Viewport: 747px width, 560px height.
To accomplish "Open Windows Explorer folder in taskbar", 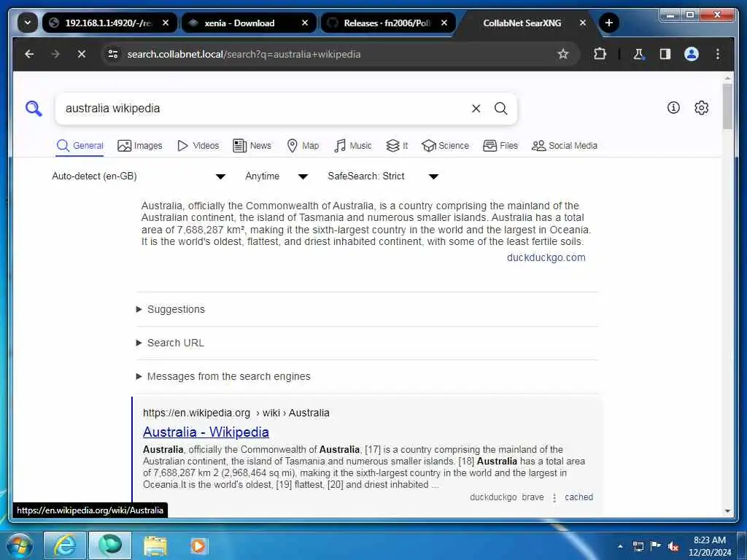I will click(x=155, y=545).
